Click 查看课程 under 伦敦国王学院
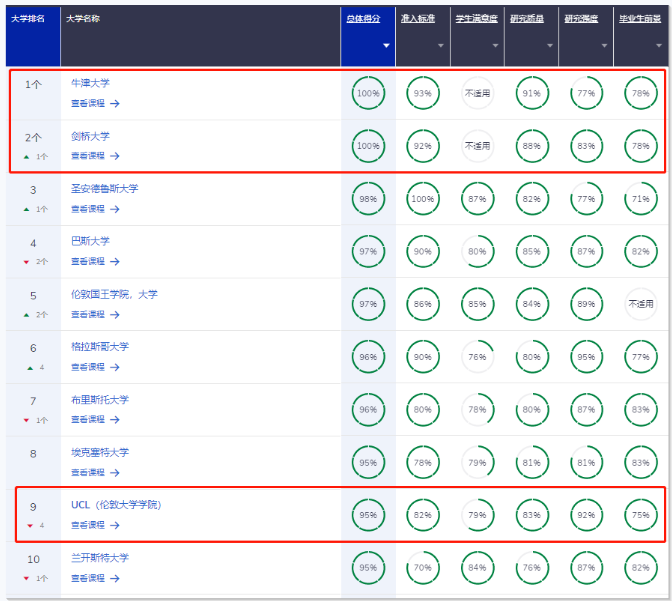Viewport: 672px width, 601px height. [95, 315]
